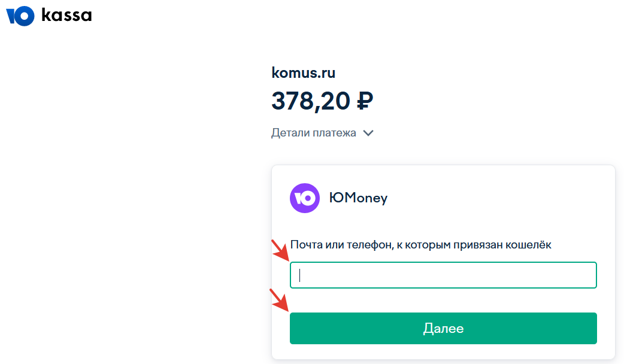624x364 pixels.
Task: Select the komus.ru merchant name
Action: (x=303, y=73)
